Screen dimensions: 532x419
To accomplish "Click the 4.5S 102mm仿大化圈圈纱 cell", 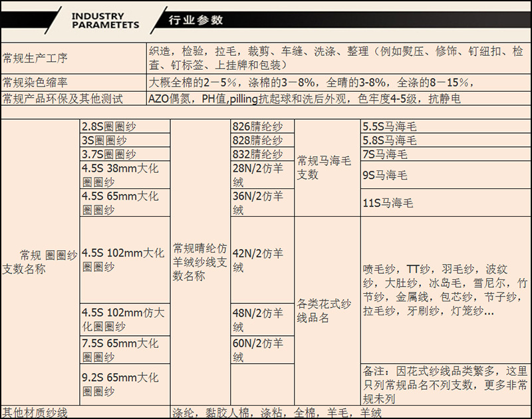I will pos(125,320).
